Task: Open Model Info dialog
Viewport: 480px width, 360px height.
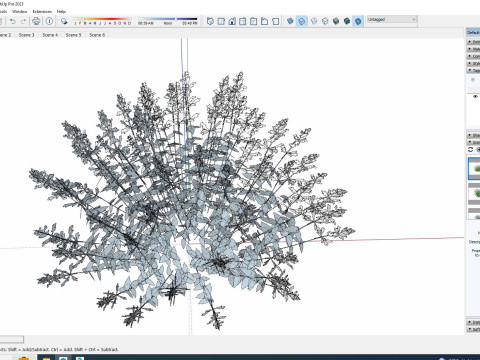Action: [49, 21]
